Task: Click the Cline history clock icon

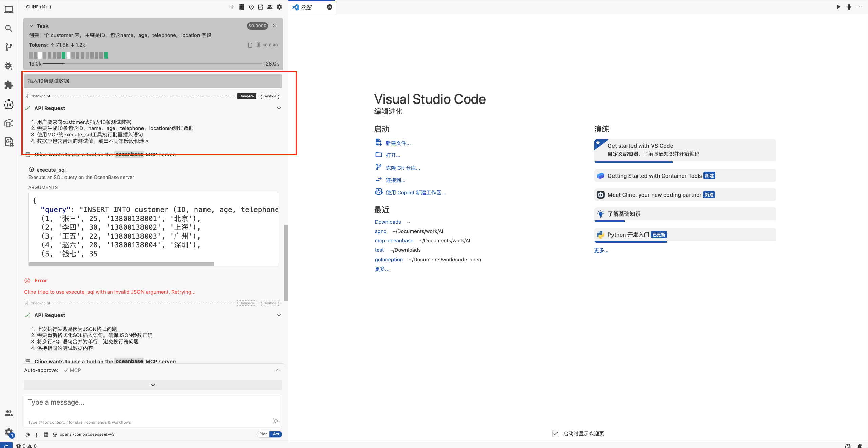Action: (251, 7)
